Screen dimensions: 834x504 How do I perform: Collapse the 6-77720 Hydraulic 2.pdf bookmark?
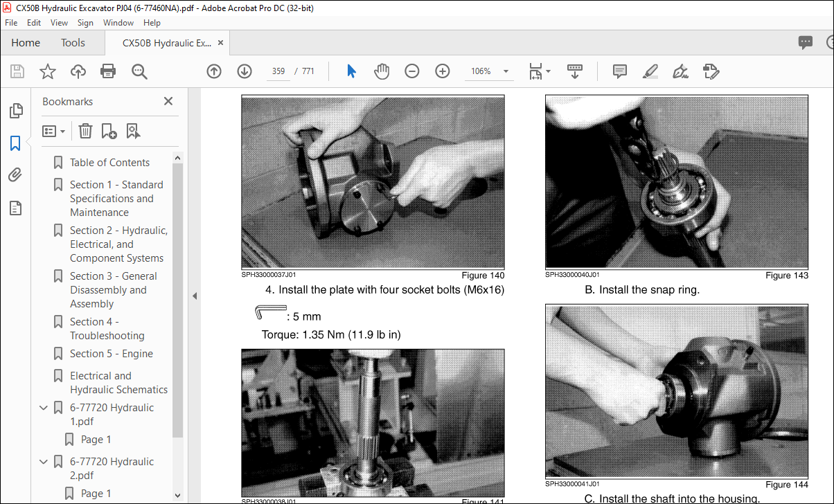pos(44,462)
